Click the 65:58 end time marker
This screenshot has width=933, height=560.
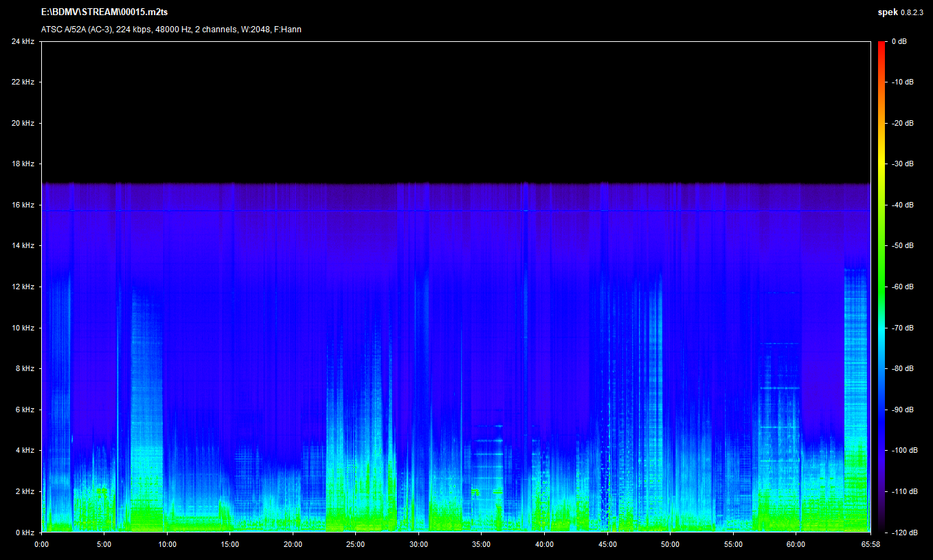pyautogui.click(x=870, y=544)
